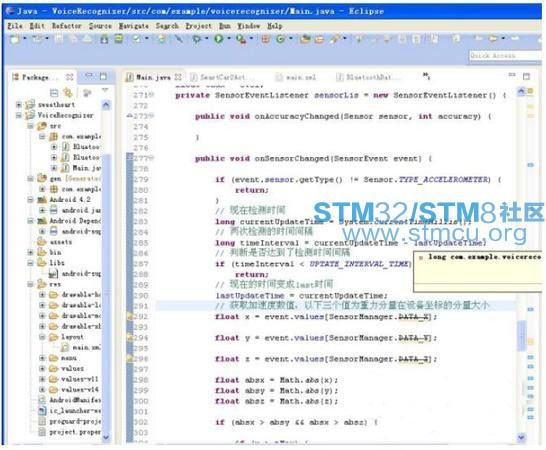
Task: Click the Open Task toolbar icon
Action: tap(319, 39)
